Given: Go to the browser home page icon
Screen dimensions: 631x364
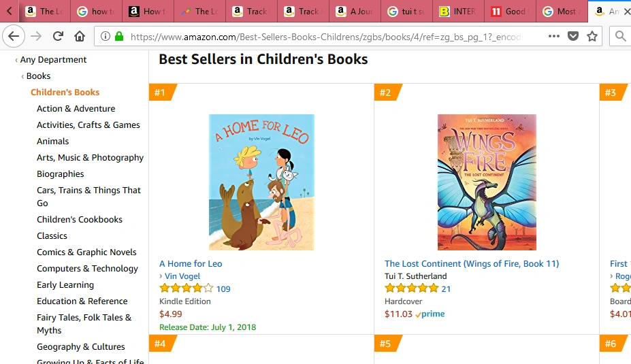Looking at the screenshot, I should (80, 36).
